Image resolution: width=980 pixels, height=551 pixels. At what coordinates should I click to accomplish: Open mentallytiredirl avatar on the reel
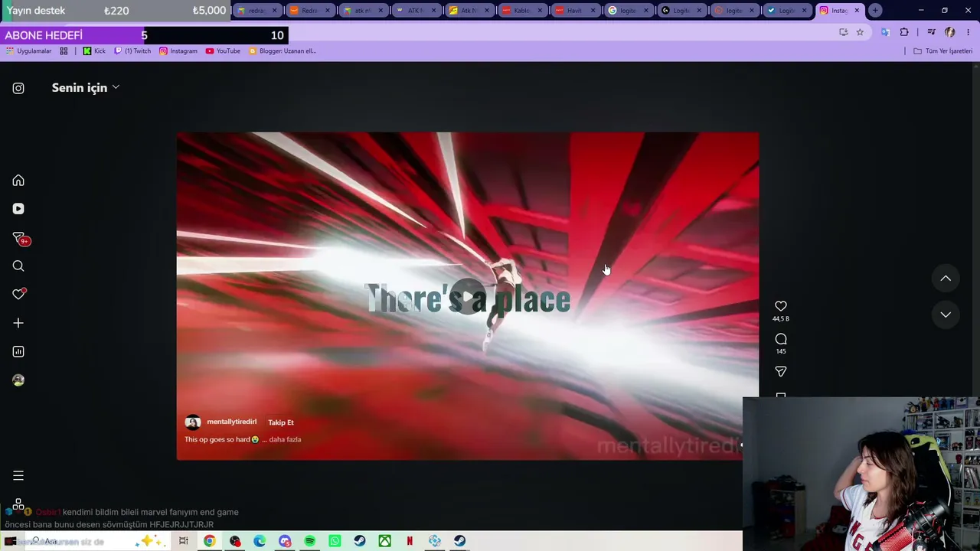[x=193, y=422]
